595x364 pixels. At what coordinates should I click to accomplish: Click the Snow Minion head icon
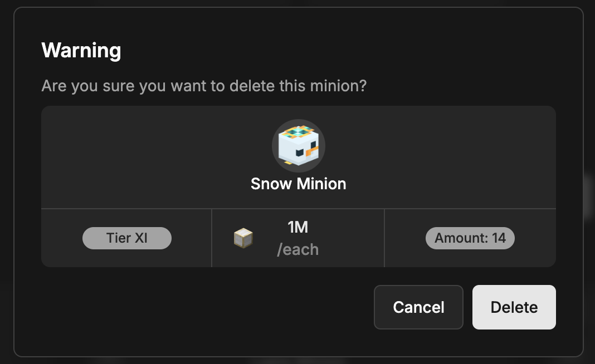click(298, 146)
